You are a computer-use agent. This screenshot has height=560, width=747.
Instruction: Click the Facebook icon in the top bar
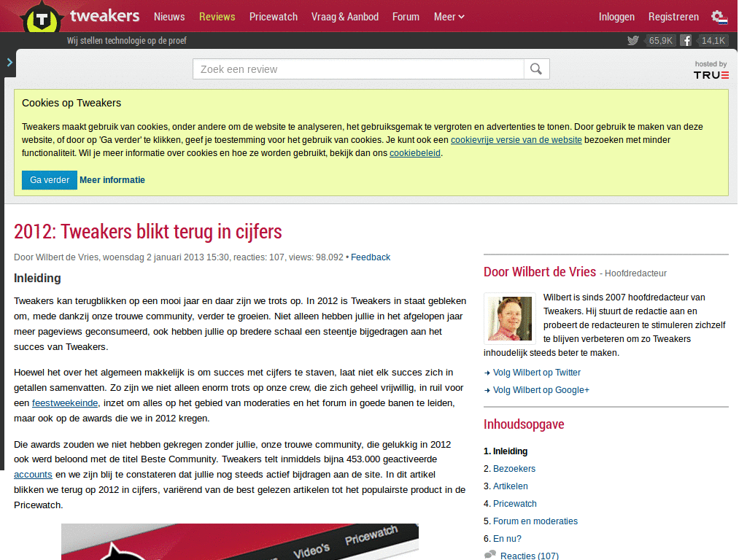[685, 40]
